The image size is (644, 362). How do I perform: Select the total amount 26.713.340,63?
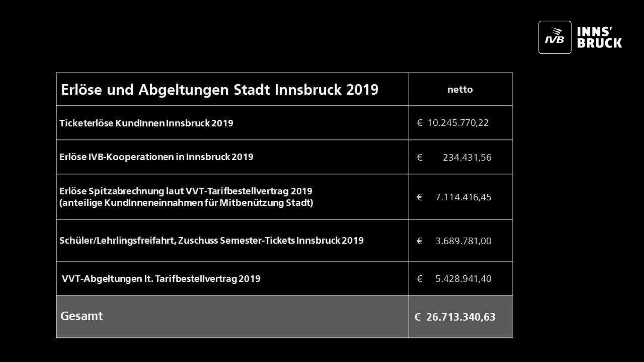point(460,317)
